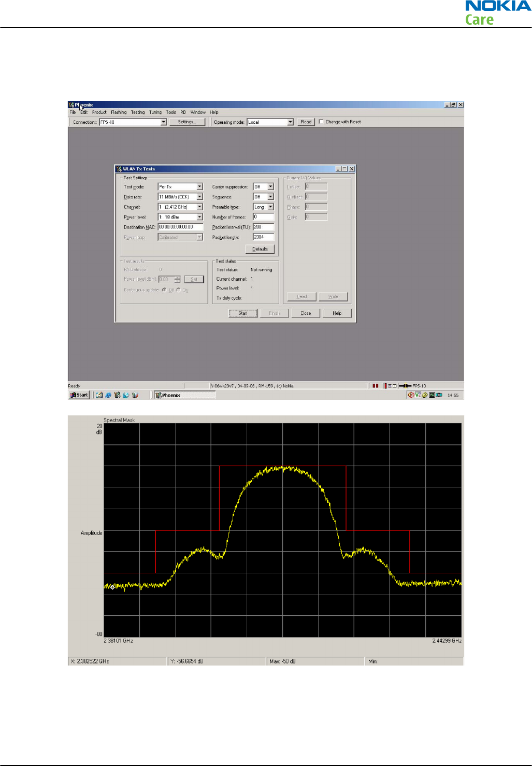Open the Edit menu
Image resolution: width=532 pixels, height=766 pixels.
coord(84,112)
